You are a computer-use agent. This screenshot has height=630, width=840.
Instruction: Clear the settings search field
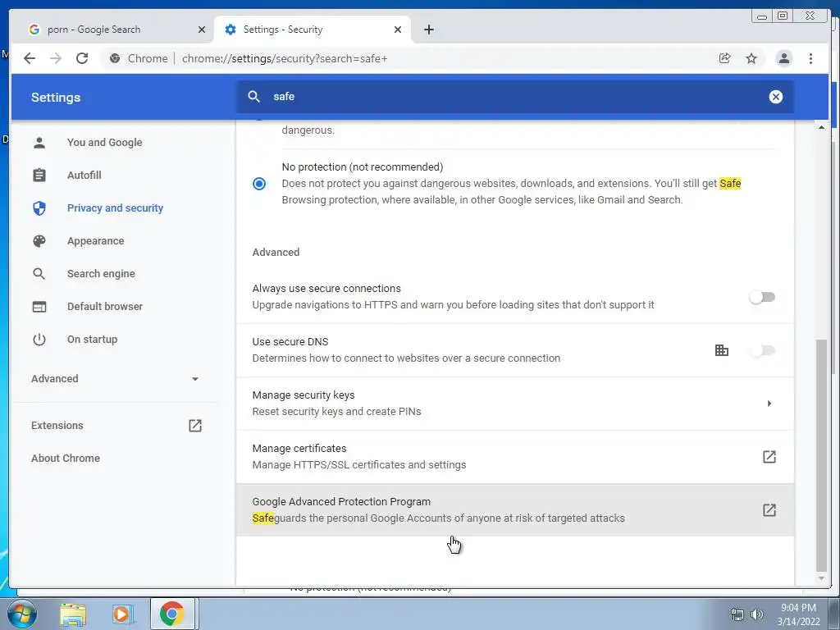coord(776,97)
